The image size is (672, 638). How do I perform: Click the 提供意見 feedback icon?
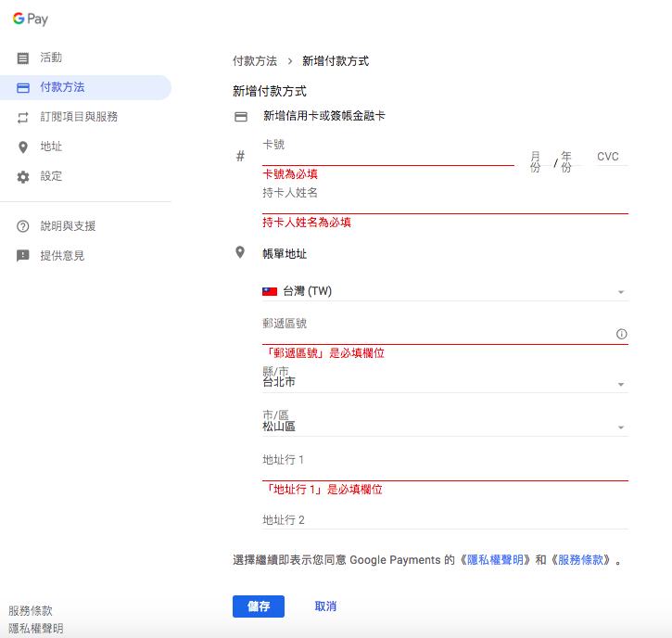[23, 256]
